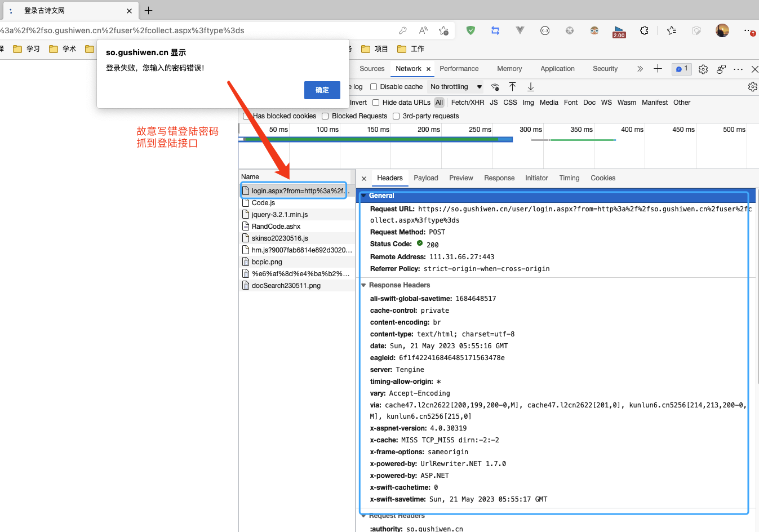Check the Hide data URLs option
Viewport: 759px width, 532px height.
click(375, 103)
